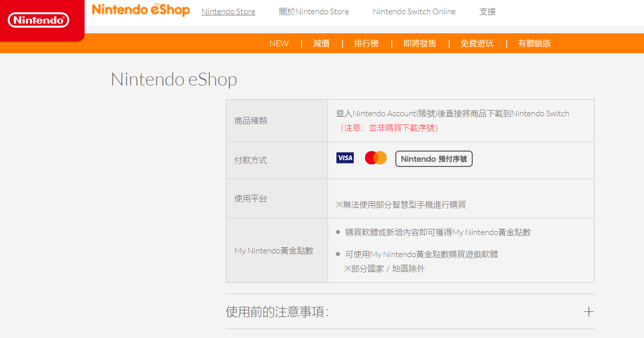This screenshot has width=644, height=338.
Task: Click the 商品種類 row label
Action: coord(251,121)
